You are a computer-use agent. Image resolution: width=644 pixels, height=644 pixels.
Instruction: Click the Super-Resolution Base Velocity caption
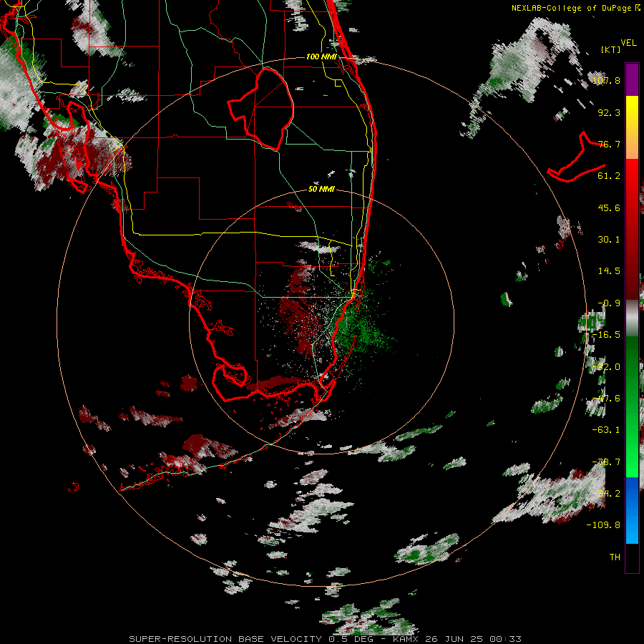tap(326, 639)
